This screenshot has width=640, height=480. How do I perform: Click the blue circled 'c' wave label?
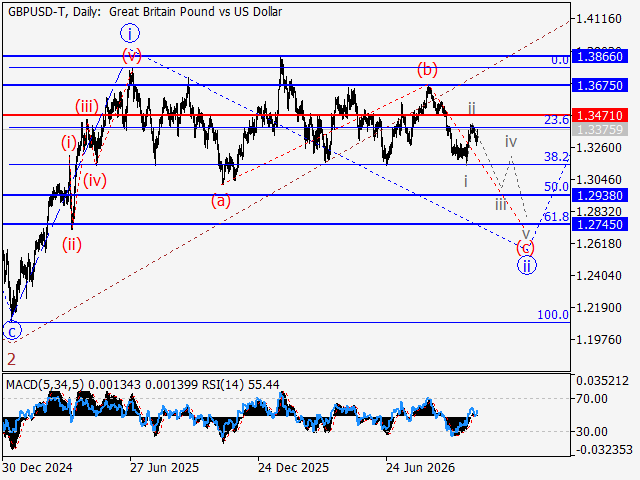point(12,331)
